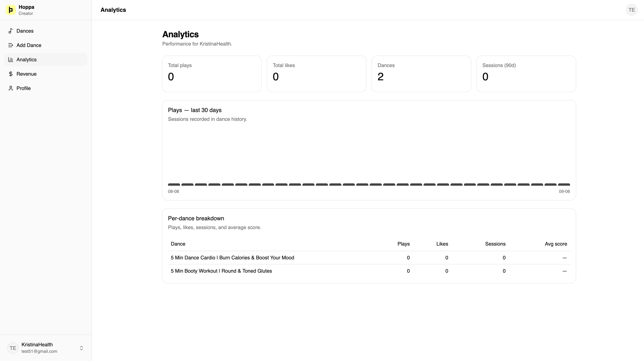Screen dimensions: 644x361
Task: Open the Dances menu label
Action: (25, 31)
